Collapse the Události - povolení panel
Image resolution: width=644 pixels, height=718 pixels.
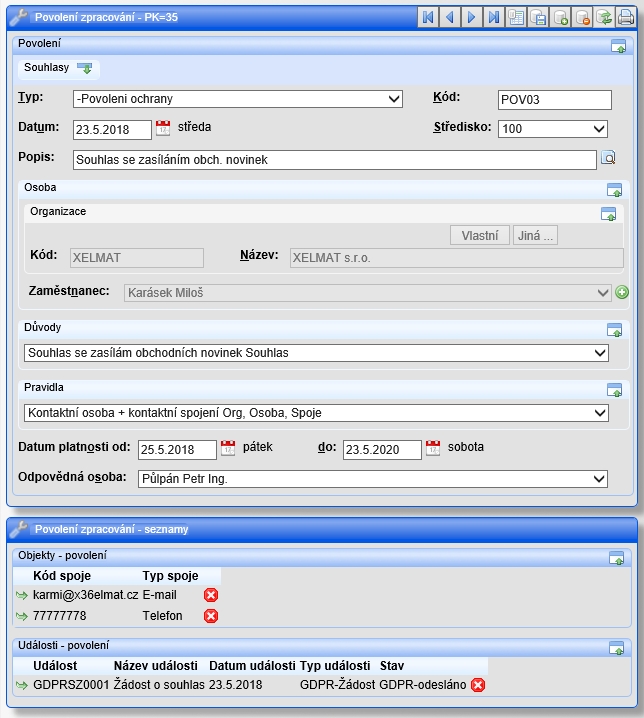tap(617, 647)
